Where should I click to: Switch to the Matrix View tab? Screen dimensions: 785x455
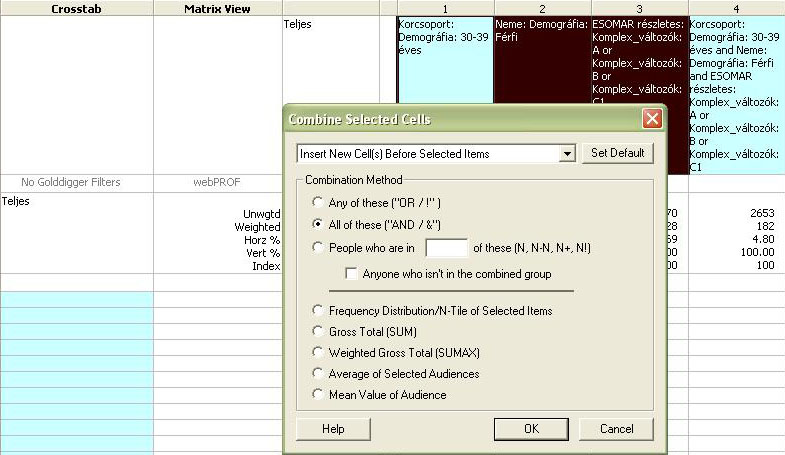click(x=217, y=9)
